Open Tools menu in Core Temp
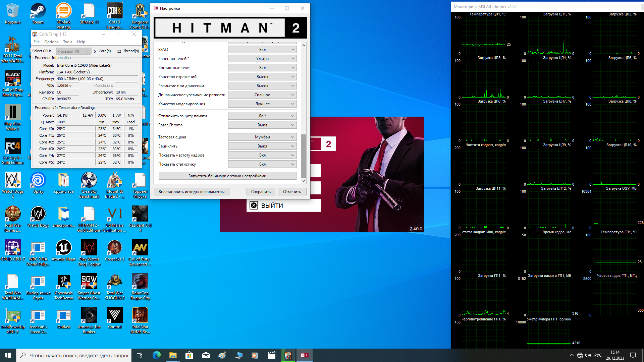The height and width of the screenshot is (362, 644). 67,42
